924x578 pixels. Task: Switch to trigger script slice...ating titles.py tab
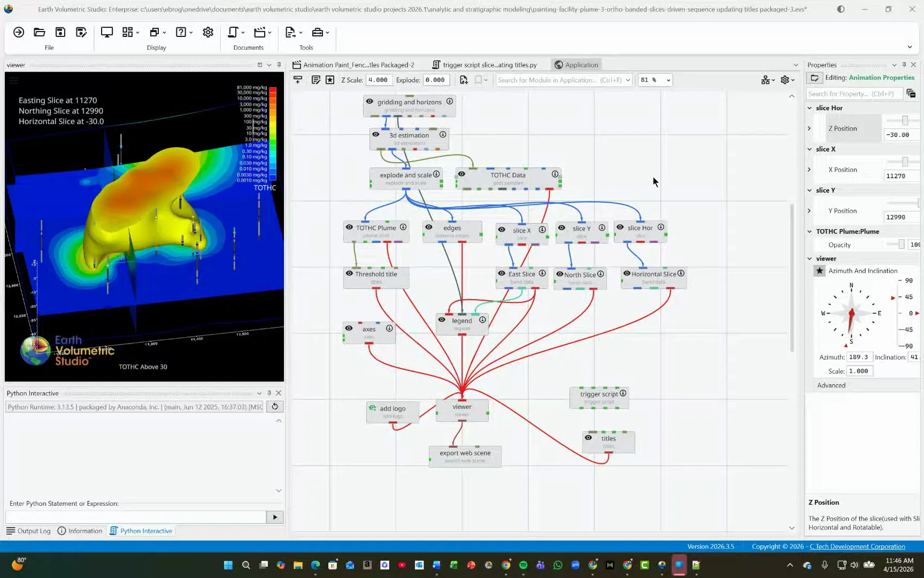[x=484, y=65]
